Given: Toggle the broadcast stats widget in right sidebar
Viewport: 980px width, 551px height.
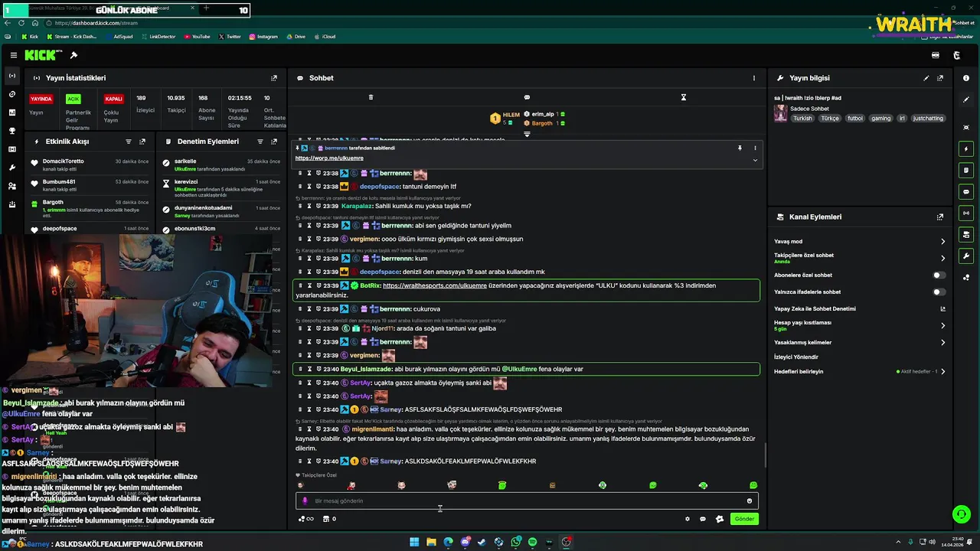Looking at the screenshot, I should (966, 213).
